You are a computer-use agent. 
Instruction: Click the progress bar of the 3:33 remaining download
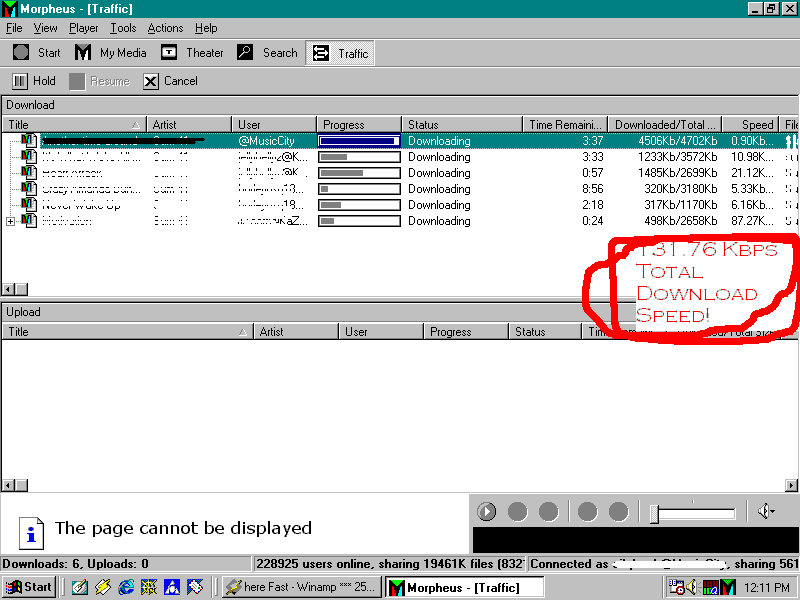point(359,157)
